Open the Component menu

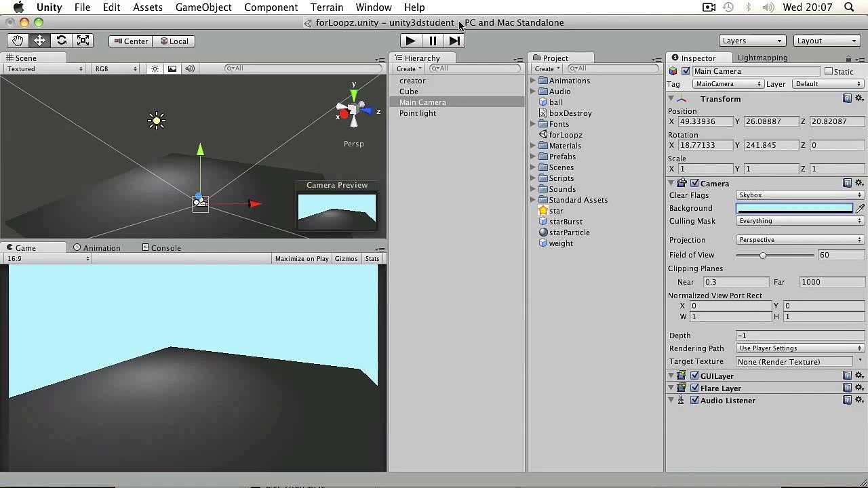[x=271, y=7]
